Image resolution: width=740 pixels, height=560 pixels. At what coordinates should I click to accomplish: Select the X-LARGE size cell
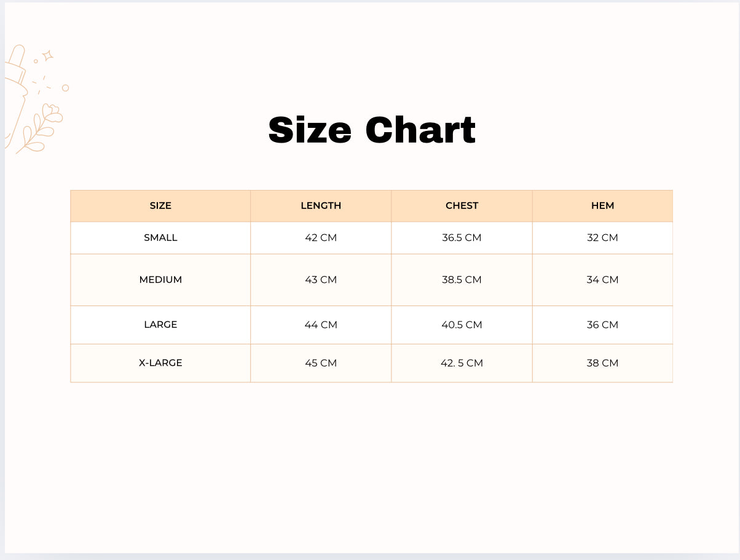pyautogui.click(x=160, y=363)
